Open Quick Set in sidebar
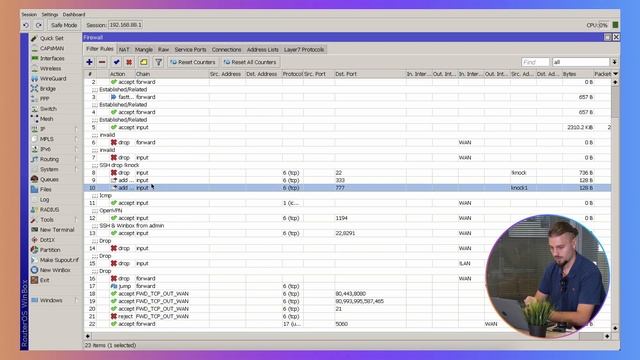 pos(51,38)
